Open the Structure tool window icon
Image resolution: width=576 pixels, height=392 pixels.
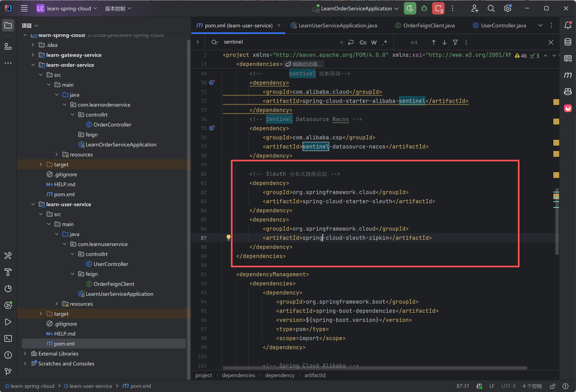coord(8,46)
